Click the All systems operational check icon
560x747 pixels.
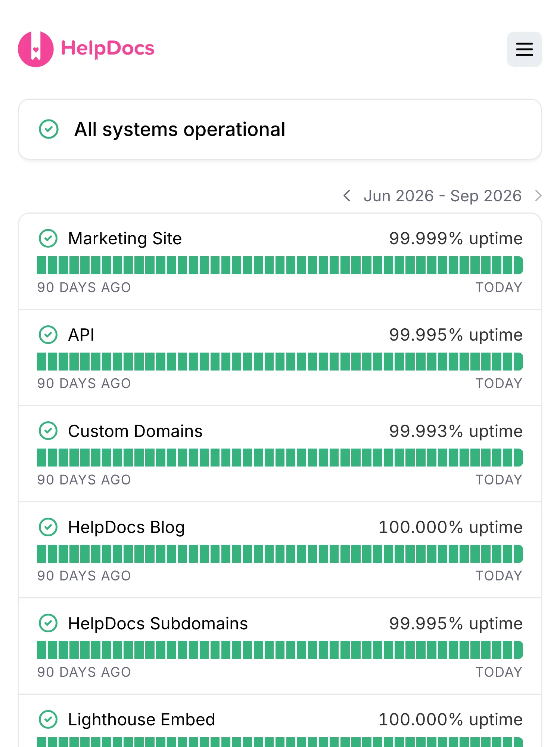pyautogui.click(x=49, y=129)
